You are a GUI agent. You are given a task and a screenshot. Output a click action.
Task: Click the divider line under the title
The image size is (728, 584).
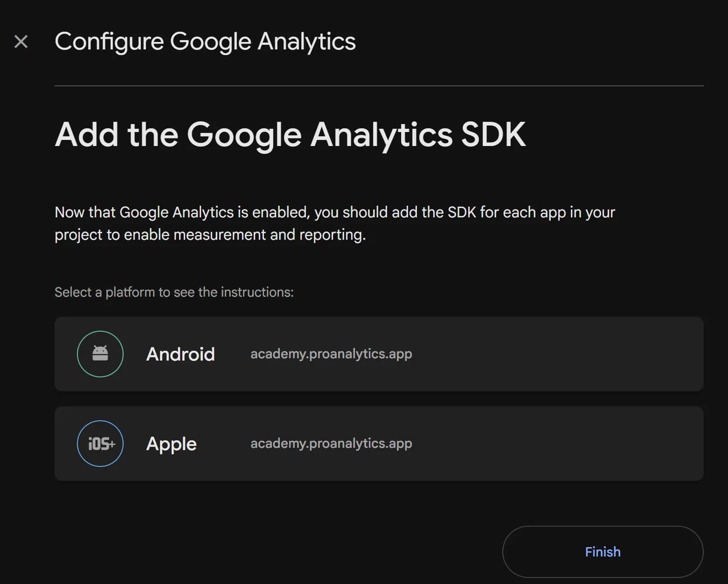click(379, 86)
